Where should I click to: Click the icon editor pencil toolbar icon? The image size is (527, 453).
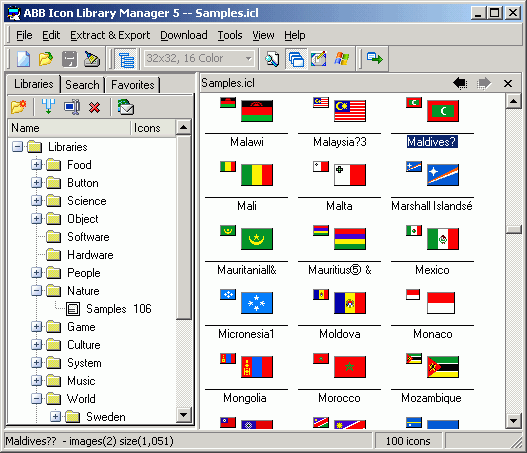click(x=318, y=59)
